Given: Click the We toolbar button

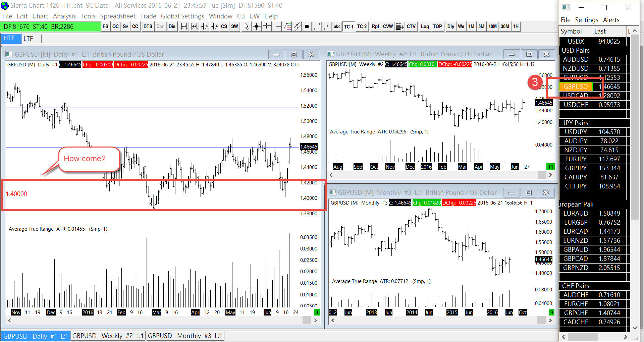Looking at the screenshot, I should point(461,26).
